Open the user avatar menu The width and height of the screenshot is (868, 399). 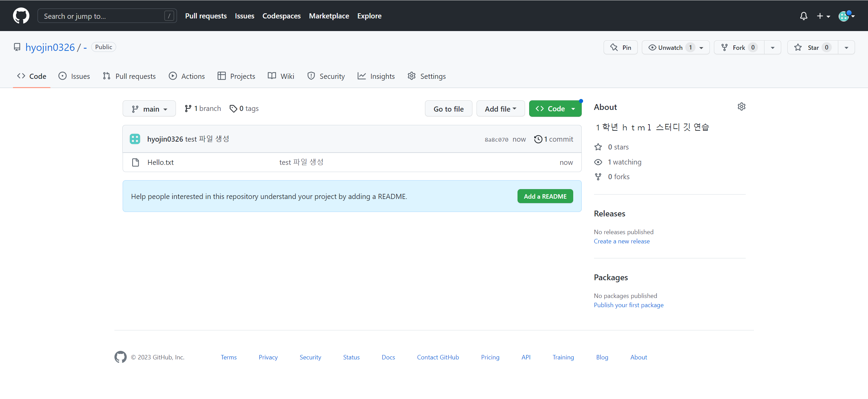point(846,16)
